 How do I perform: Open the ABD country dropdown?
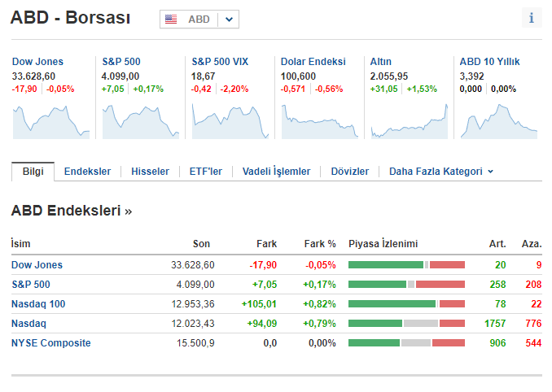(x=229, y=20)
